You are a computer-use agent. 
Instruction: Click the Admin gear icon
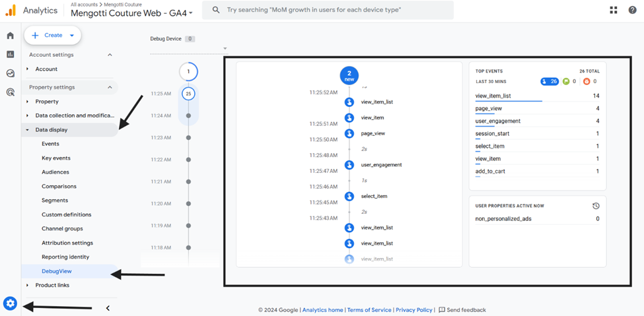click(x=11, y=303)
